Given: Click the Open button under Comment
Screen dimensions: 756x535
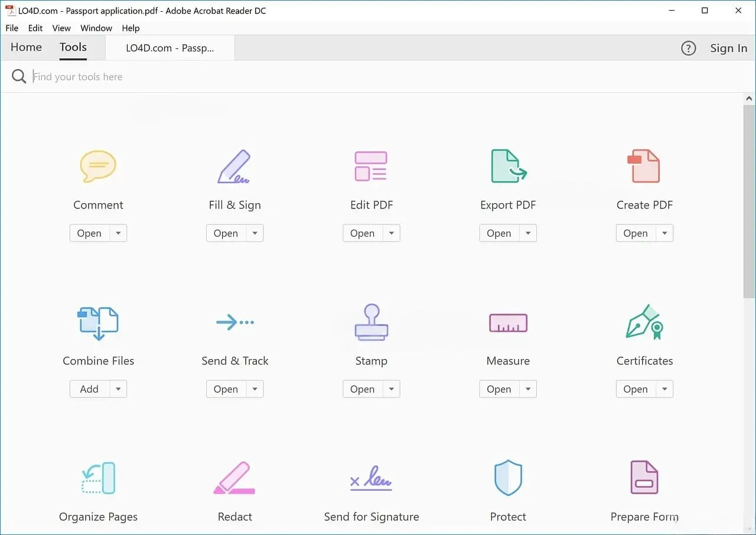Looking at the screenshot, I should click(90, 233).
